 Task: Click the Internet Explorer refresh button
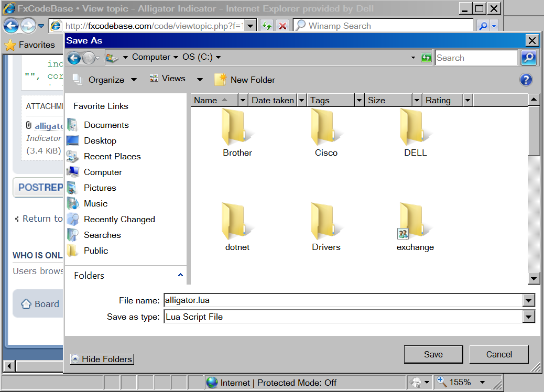coord(267,26)
